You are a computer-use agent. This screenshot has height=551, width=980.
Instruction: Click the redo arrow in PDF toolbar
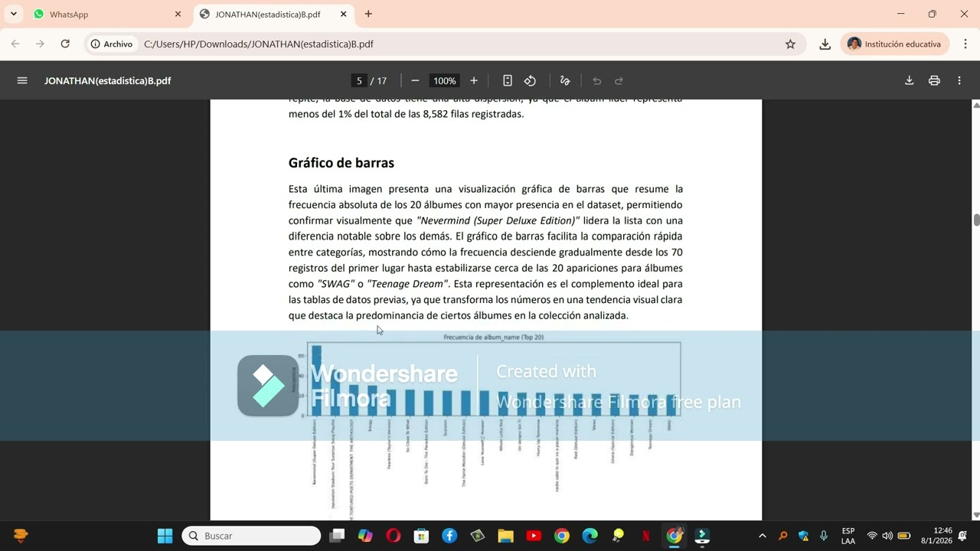[x=619, y=80]
